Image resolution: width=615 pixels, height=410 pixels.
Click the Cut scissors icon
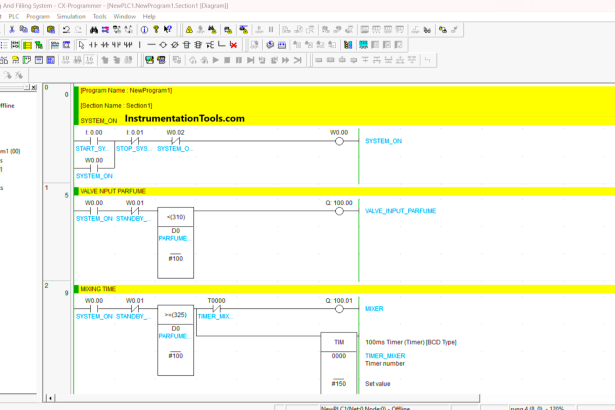point(11,30)
